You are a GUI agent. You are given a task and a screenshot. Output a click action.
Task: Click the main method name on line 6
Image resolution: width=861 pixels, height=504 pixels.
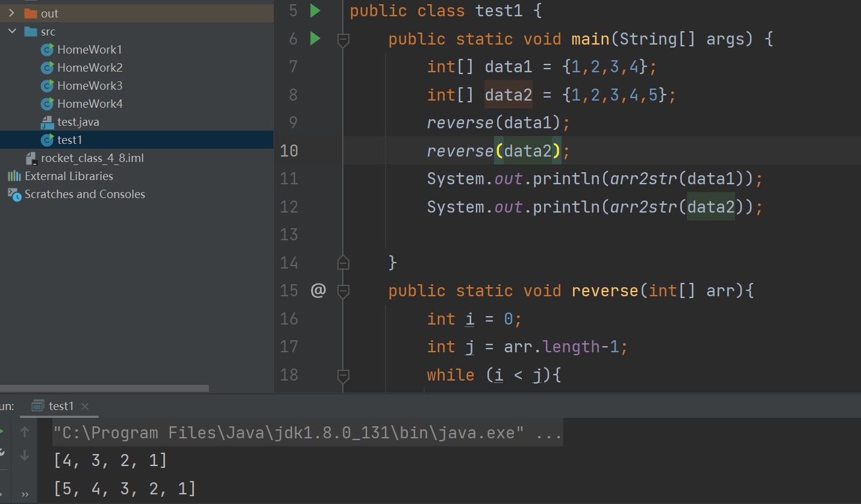tap(590, 40)
